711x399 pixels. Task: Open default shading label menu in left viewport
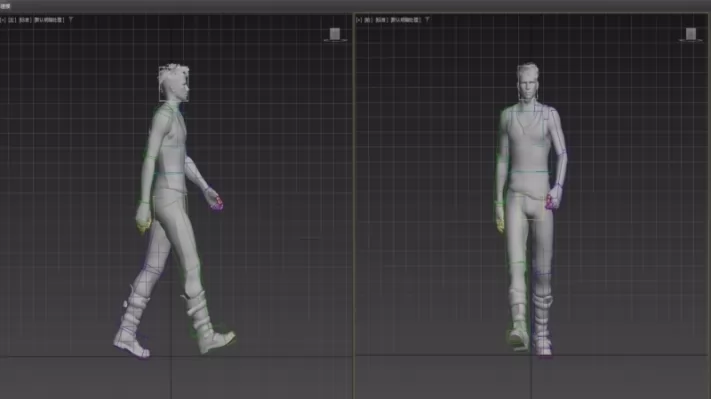(x=49, y=20)
